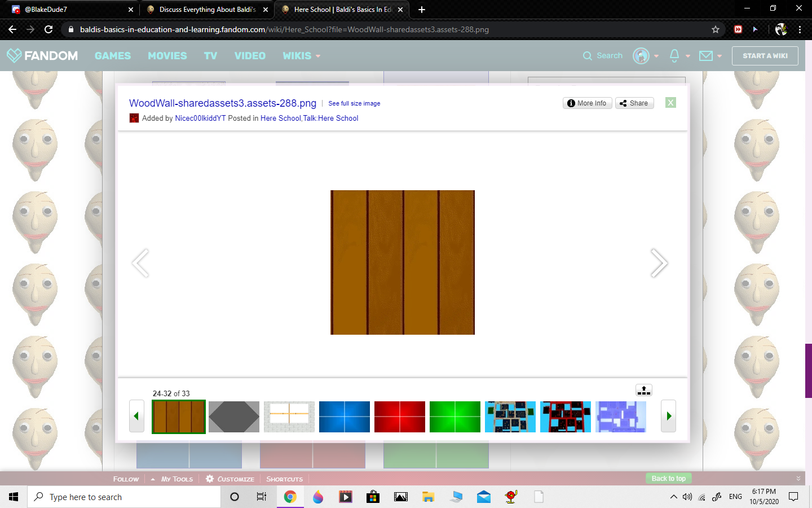Image resolution: width=812 pixels, height=508 pixels.
Task: Select gray diamond thumbnail
Action: point(234,417)
